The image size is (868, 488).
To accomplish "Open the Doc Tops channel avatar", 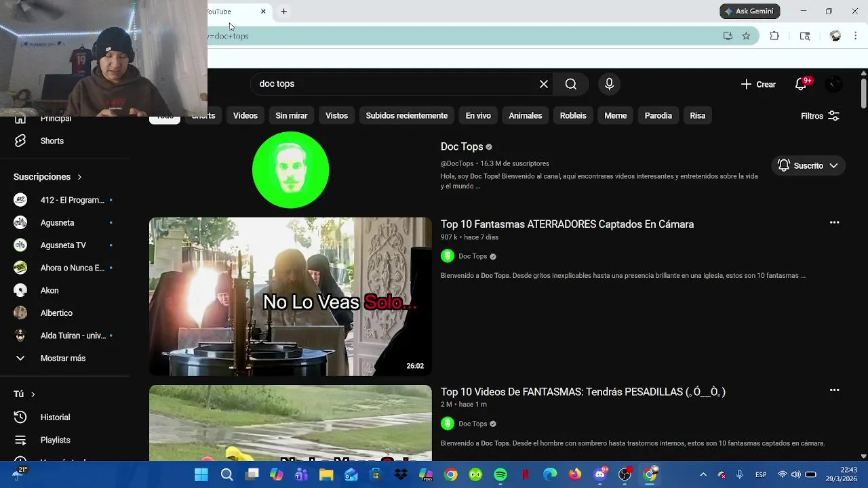I will pos(290,169).
